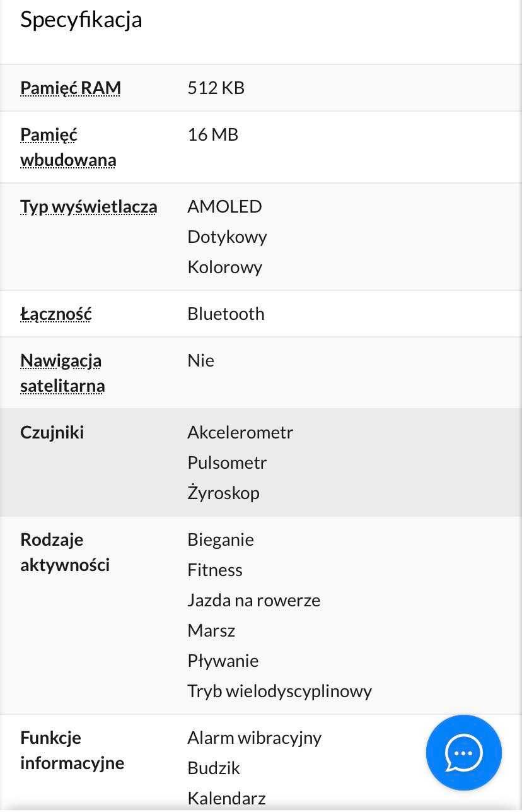This screenshot has width=522, height=812.
Task: Click the Jazda na rowerze entry
Action: pyautogui.click(x=254, y=600)
